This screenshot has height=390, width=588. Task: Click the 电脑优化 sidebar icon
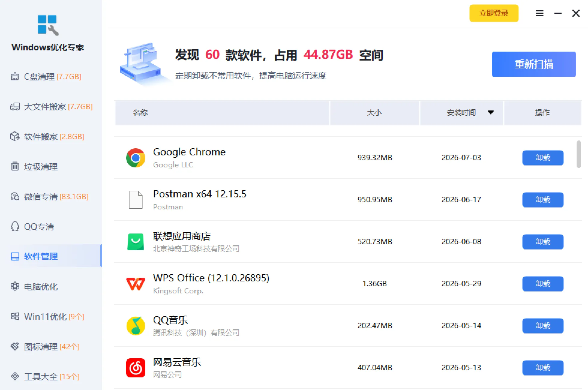(x=15, y=286)
